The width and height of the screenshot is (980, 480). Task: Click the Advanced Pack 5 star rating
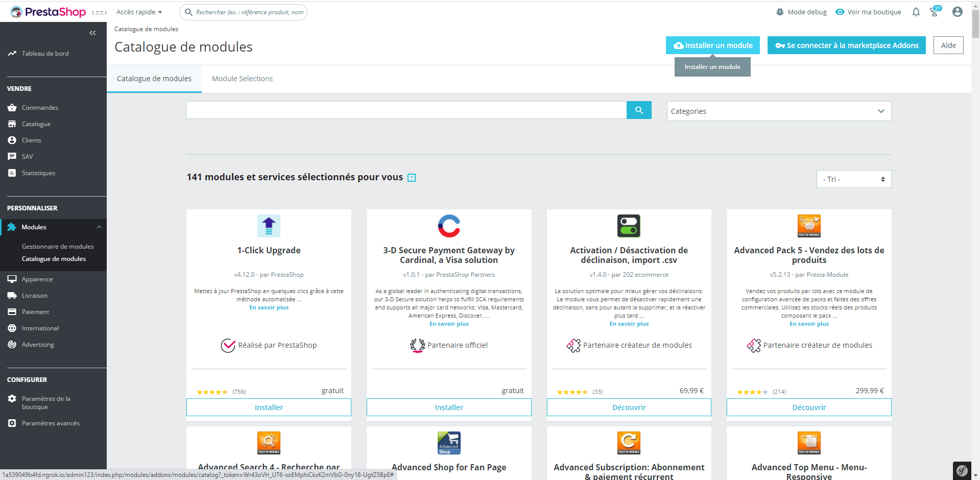coord(752,392)
